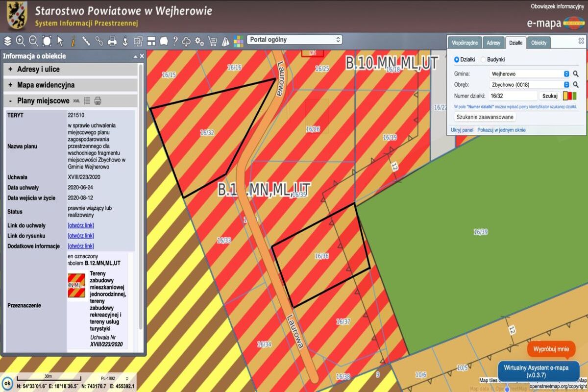This screenshot has width=588, height=392.
Task: Open the Portal ogólny dropdown
Action: [294, 40]
